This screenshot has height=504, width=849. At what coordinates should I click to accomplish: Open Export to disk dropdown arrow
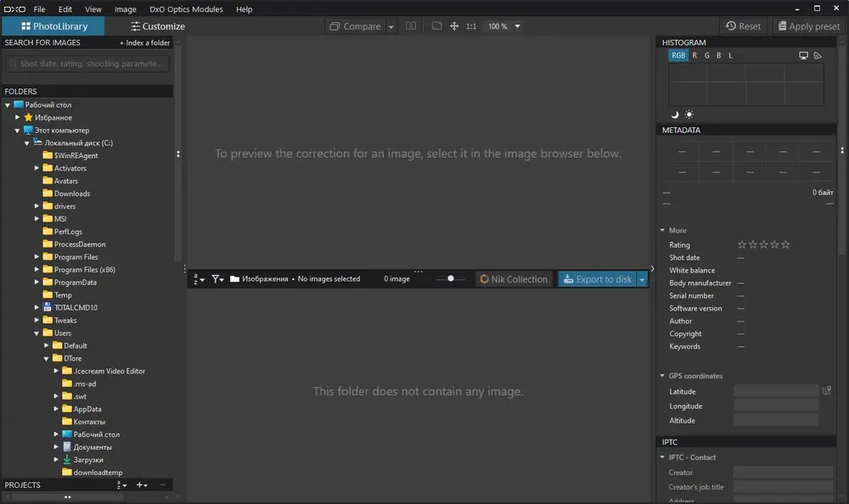(x=642, y=279)
